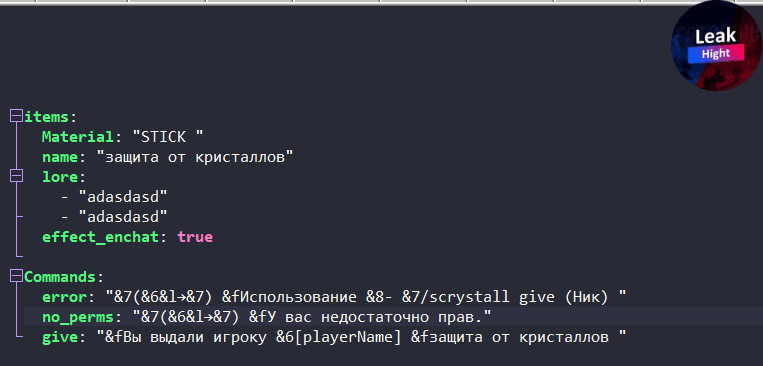Image resolution: width=763 pixels, height=366 pixels.
Task: Click the highlighted no_perms line
Action: pos(392,317)
